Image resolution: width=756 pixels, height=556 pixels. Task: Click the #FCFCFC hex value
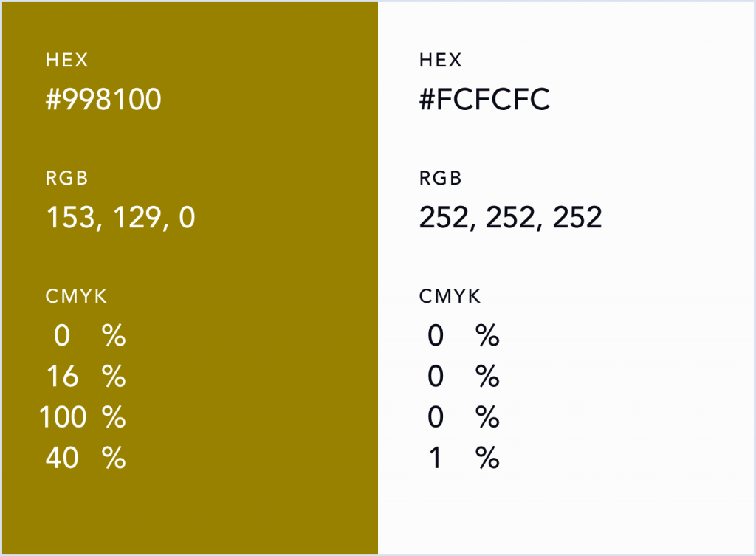484,100
